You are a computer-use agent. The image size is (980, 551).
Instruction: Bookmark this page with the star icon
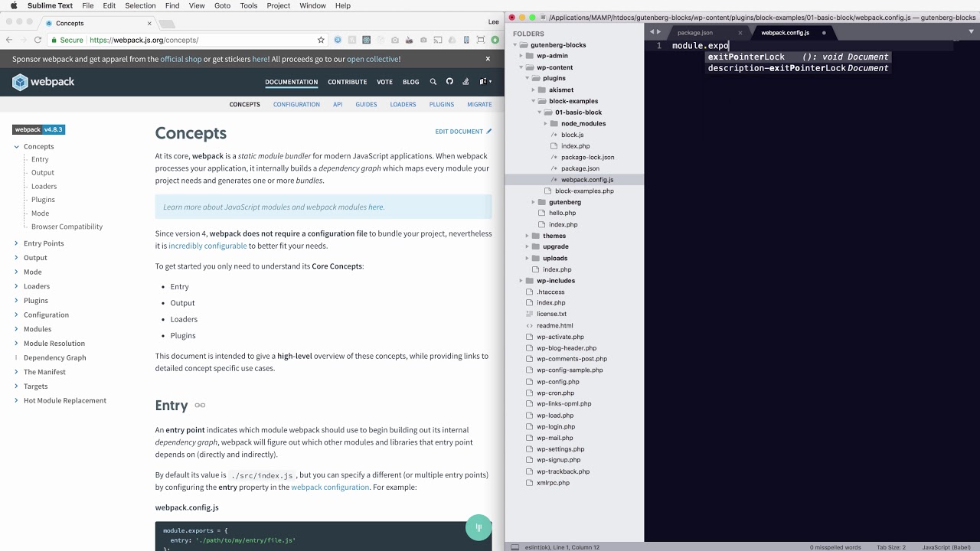(321, 40)
